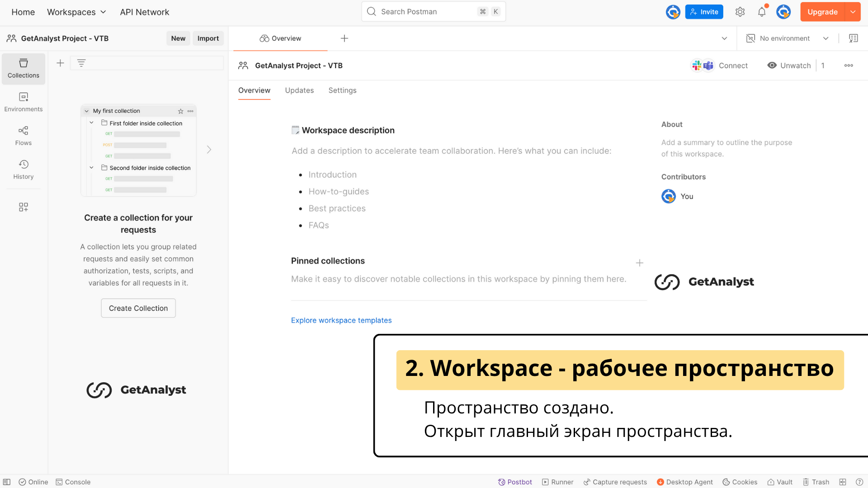Toggle the sidebar from the status bar icon
This screenshot has height=488, width=868.
7,482
